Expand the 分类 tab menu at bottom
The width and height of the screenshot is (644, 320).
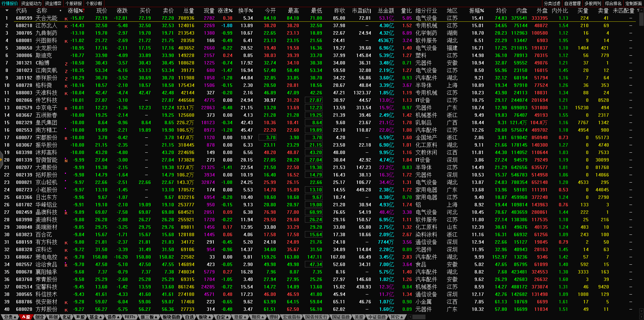click(x=10, y=317)
